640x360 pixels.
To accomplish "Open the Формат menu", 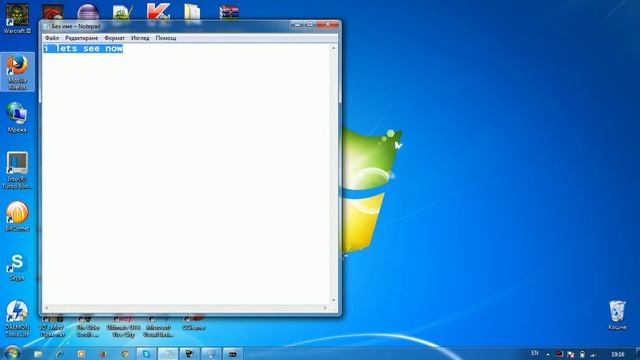I will pyautogui.click(x=114, y=38).
